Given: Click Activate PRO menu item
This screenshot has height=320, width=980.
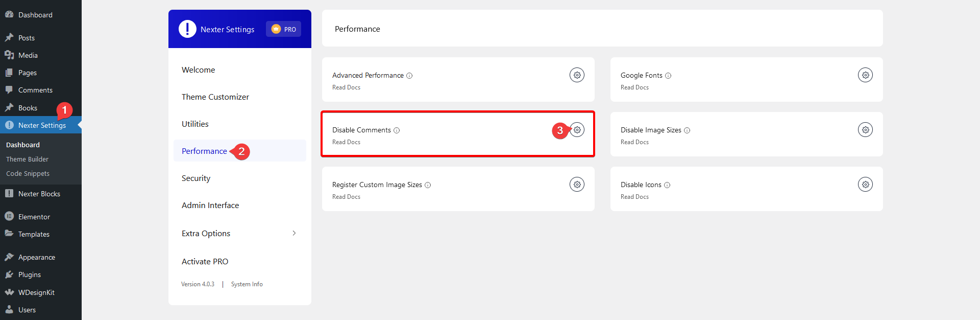Looking at the screenshot, I should (x=205, y=261).
